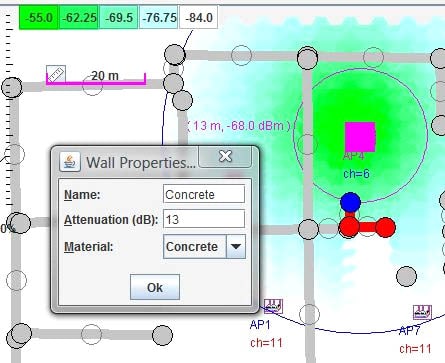445x363 pixels.
Task: Click the Name field containing Concrete
Action: (204, 194)
